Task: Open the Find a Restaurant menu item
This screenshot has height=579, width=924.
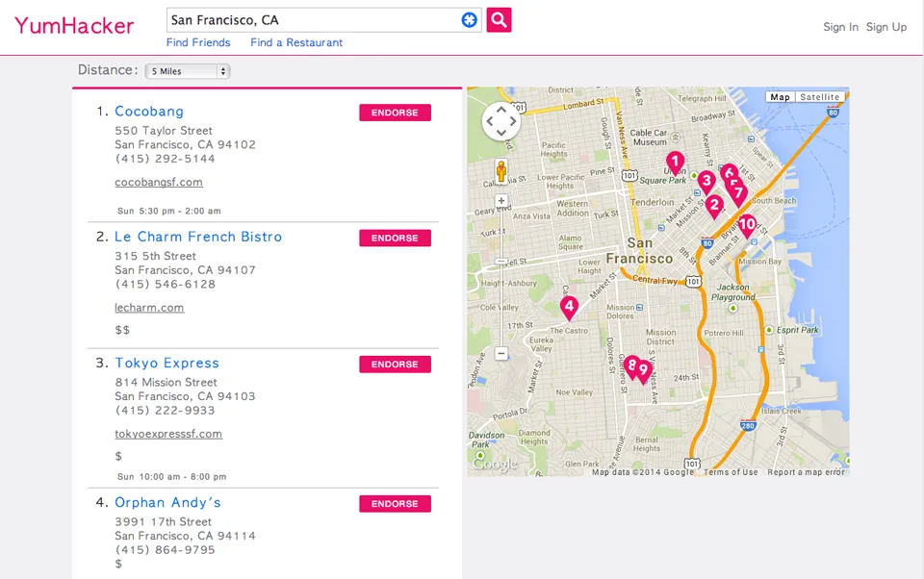Action: pyautogui.click(x=296, y=42)
